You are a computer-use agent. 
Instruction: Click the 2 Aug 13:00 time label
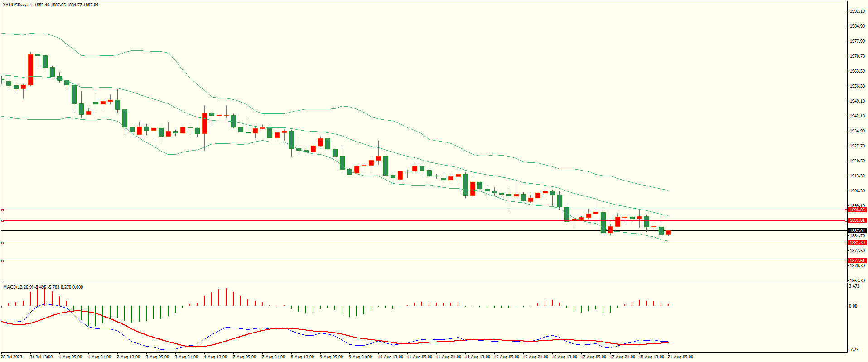128,357
